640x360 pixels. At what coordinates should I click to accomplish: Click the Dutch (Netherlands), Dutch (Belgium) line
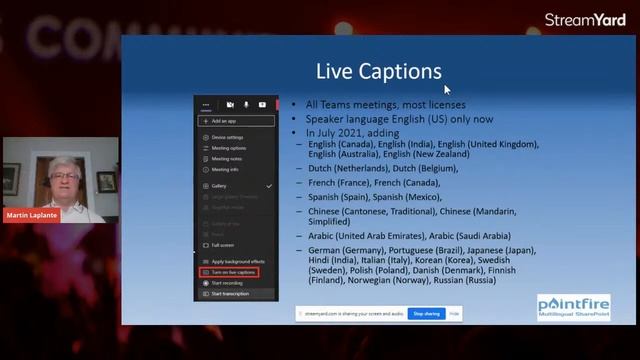383,168
